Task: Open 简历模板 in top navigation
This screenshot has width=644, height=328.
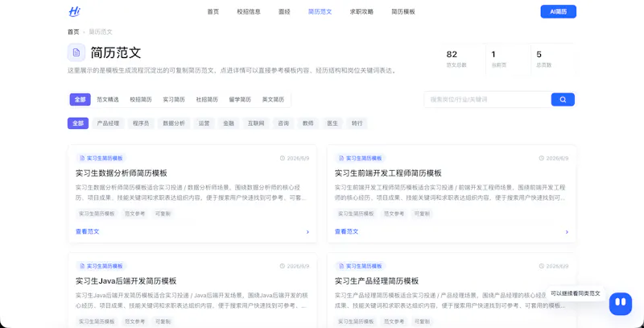Action: 403,12
